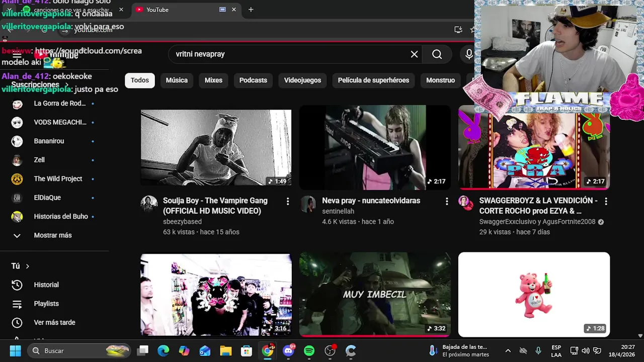Open SWAGGERBOYZ & LA VENDICIÓN title
Screen dimensions: 644x362
click(x=538, y=206)
